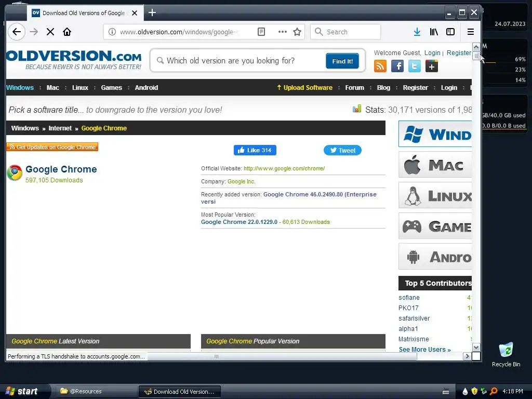Open the Recycle Bin on desktop
Viewport: 532px width, 399px height.
pos(506,354)
